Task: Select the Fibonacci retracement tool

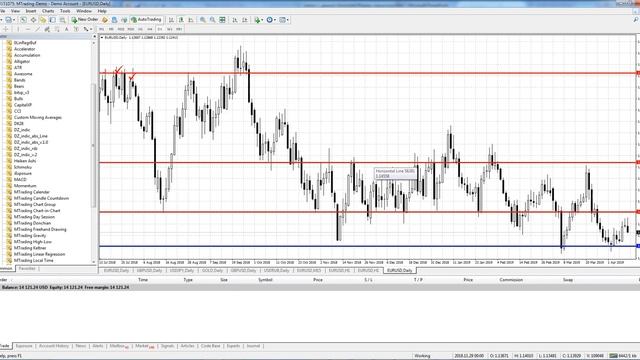Action: point(57,29)
